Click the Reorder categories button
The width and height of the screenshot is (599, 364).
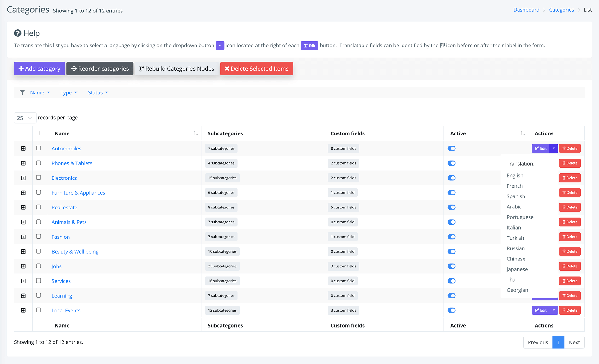pos(100,69)
